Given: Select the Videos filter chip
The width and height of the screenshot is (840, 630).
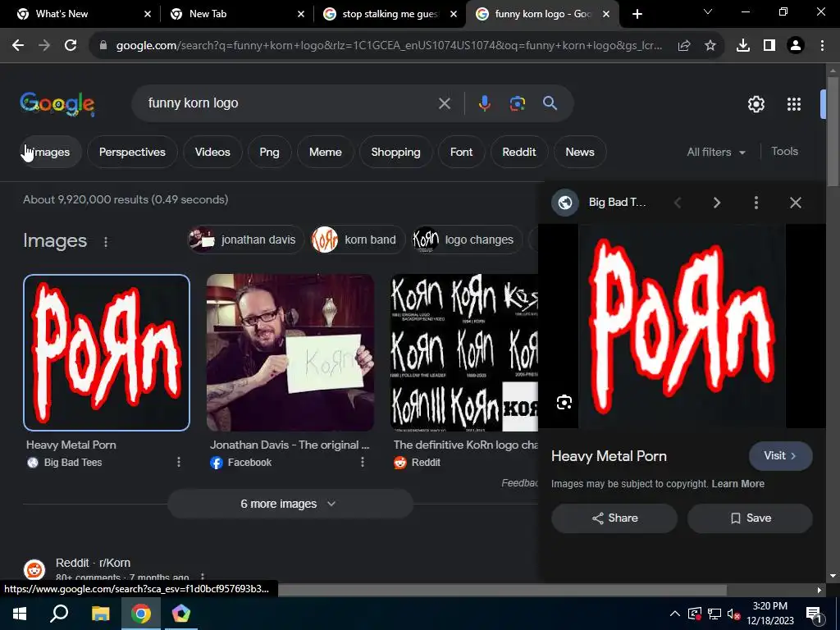Looking at the screenshot, I should [x=212, y=152].
